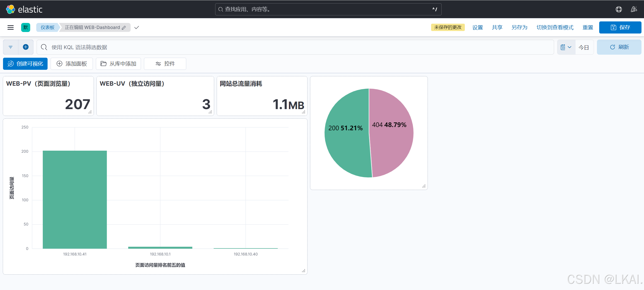Click the 网站总流量消耗 title
This screenshot has width=644, height=290.
pyautogui.click(x=241, y=84)
